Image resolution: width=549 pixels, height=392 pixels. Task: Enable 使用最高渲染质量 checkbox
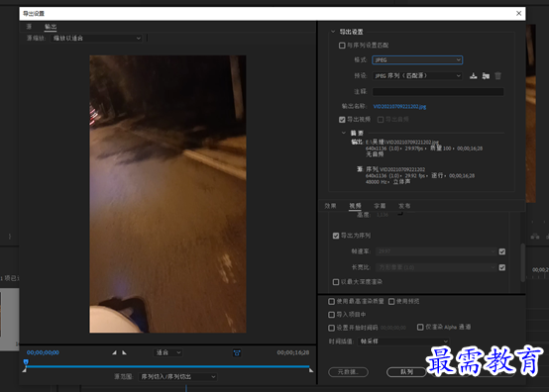332,302
